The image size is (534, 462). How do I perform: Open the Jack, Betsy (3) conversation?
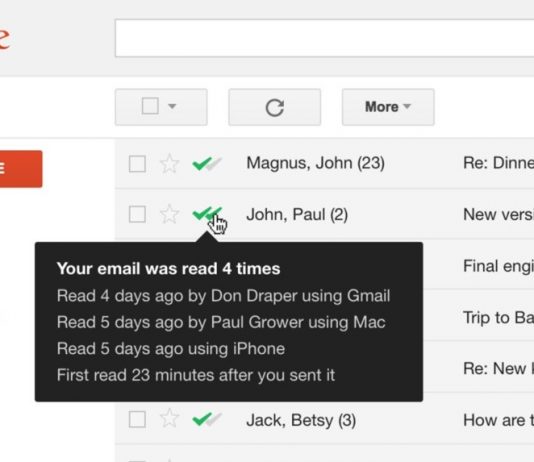301,420
